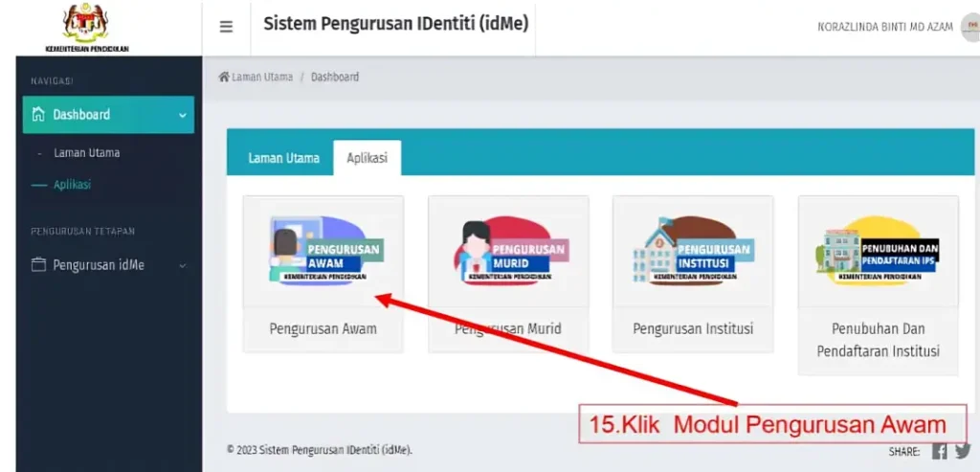Open the Pengurusan Institusi module image
This screenshot has width=980, height=472.
point(693,251)
